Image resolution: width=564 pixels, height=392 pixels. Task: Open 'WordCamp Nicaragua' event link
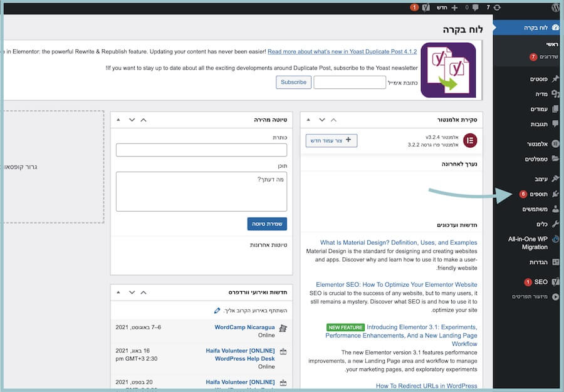tap(244, 328)
